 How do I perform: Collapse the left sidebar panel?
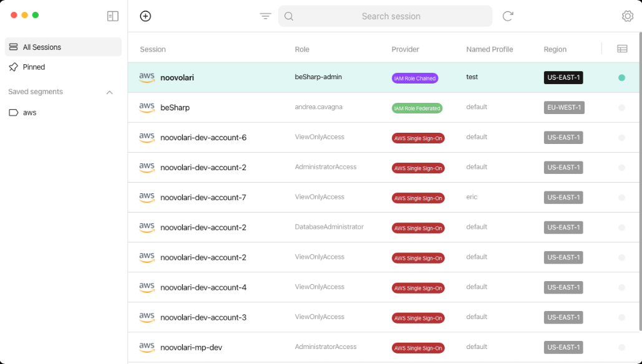112,16
